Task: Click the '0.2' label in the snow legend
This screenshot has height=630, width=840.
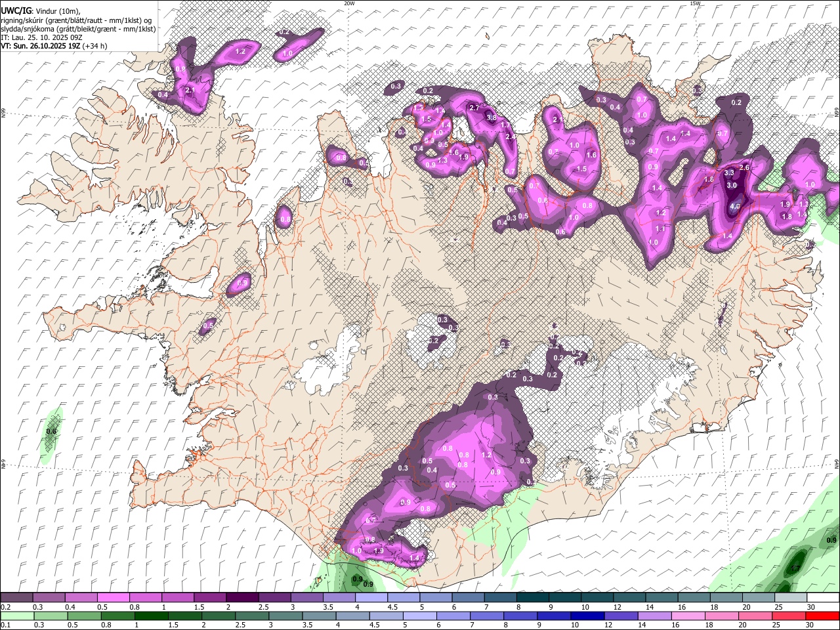Action: click(x=5, y=607)
